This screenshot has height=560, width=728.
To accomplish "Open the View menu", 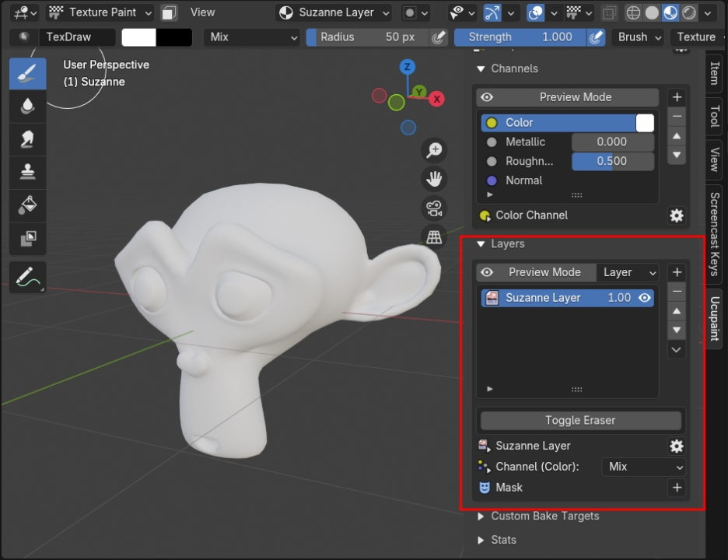I will (x=202, y=12).
